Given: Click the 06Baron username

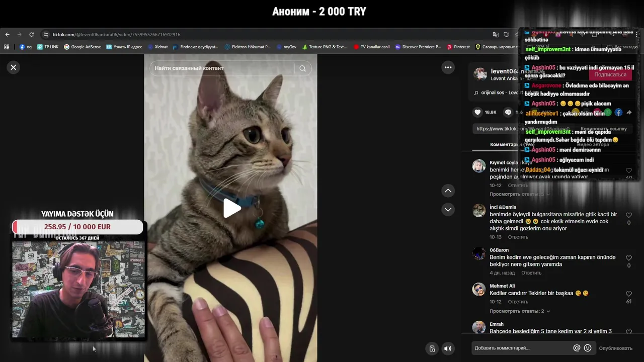Looking at the screenshot, I should [499, 250].
